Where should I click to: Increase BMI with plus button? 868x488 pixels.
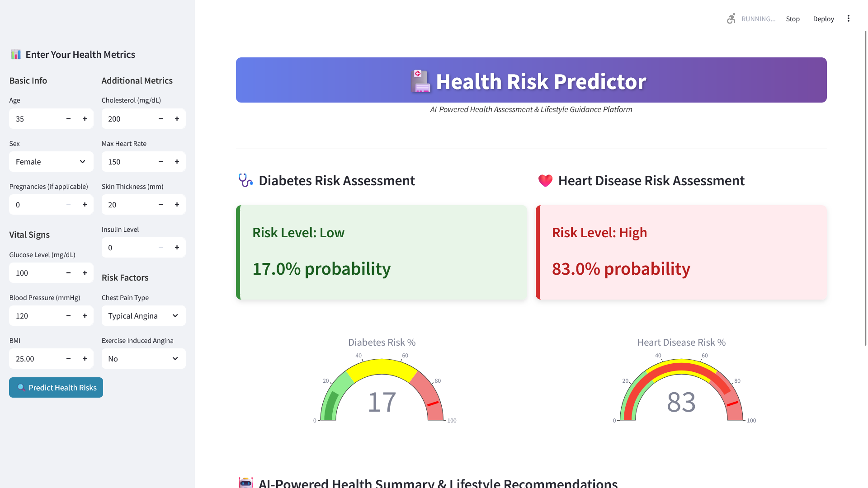pyautogui.click(x=85, y=359)
